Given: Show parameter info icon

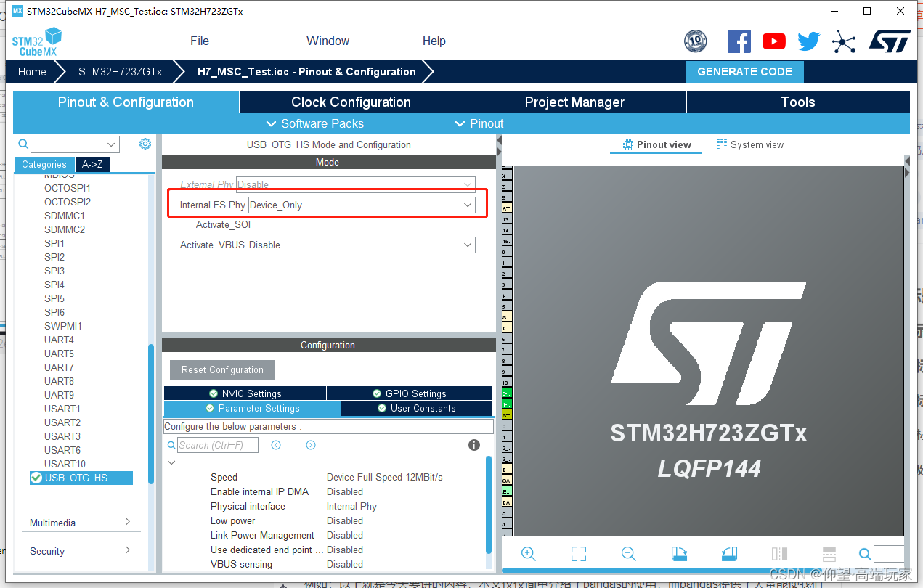Looking at the screenshot, I should [x=474, y=445].
